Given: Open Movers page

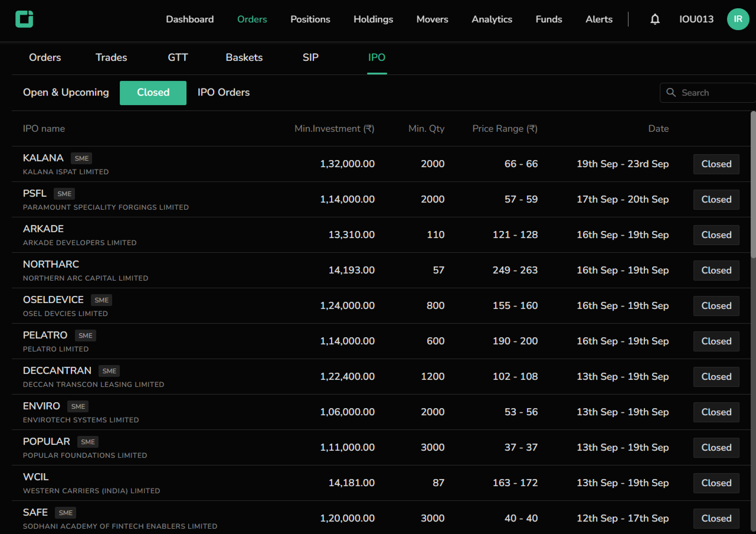Looking at the screenshot, I should pos(432,19).
